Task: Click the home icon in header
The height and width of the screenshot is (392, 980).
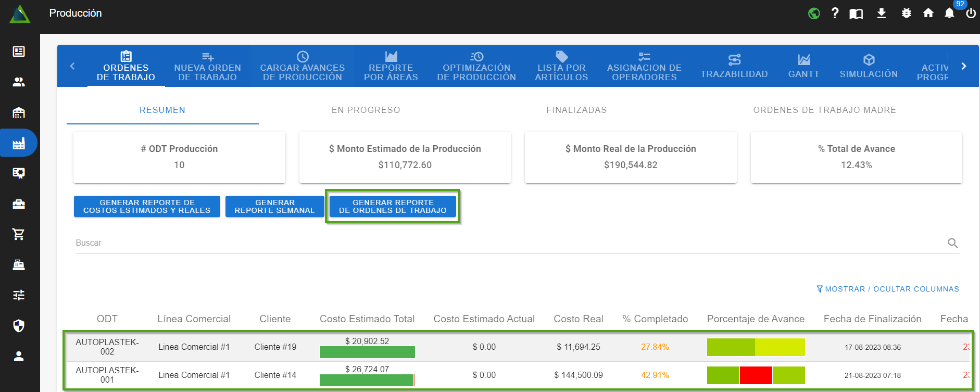Action: point(928,14)
